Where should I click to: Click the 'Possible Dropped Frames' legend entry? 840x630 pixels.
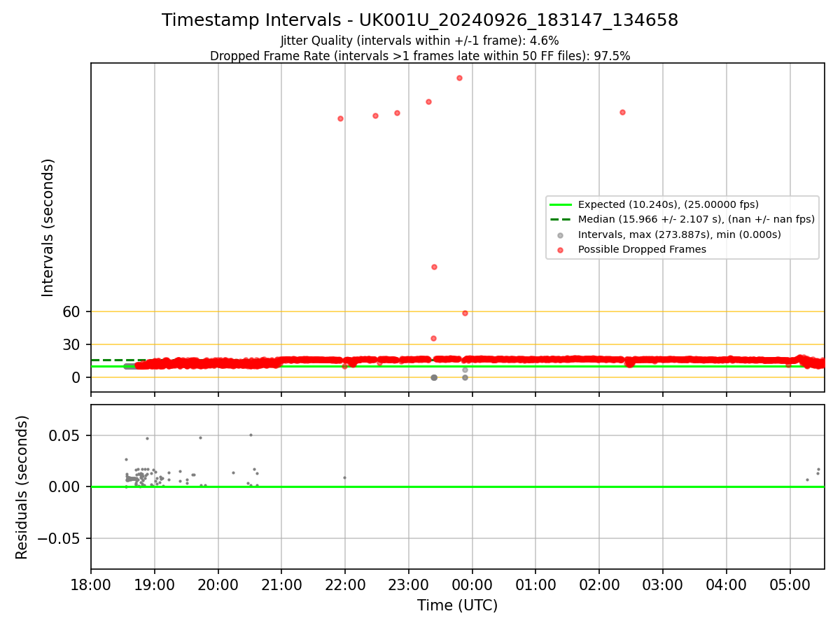click(x=642, y=249)
